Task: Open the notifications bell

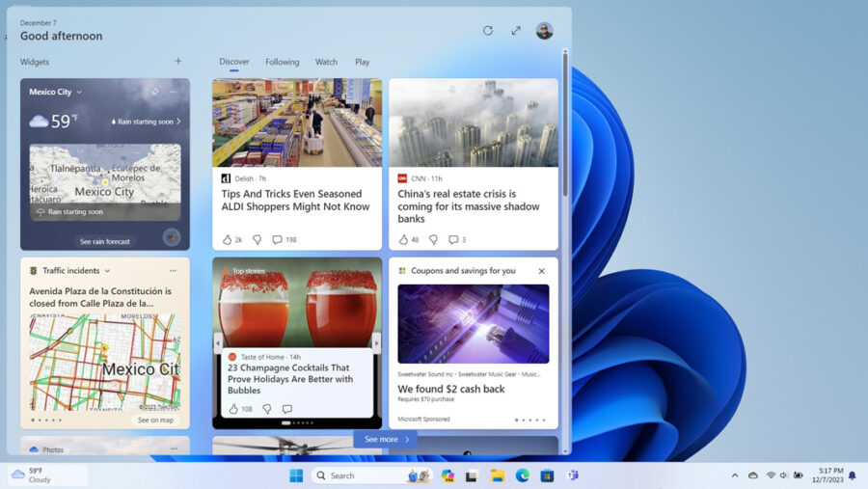Action: pos(852,475)
